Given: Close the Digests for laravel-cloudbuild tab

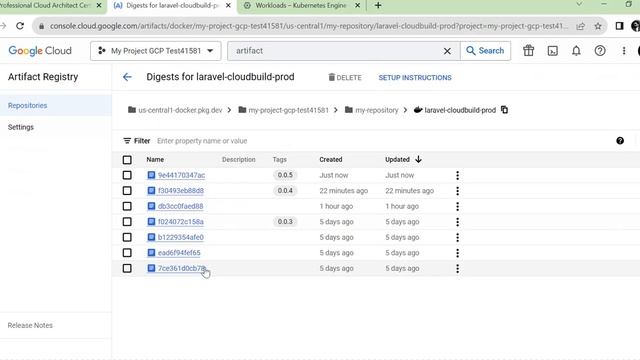Looking at the screenshot, I should click(x=228, y=6).
